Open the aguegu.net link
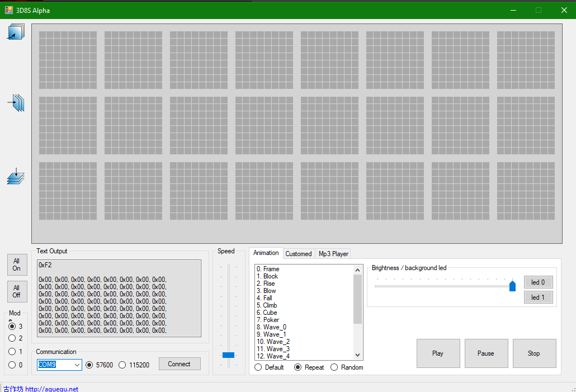 [x=52, y=389]
